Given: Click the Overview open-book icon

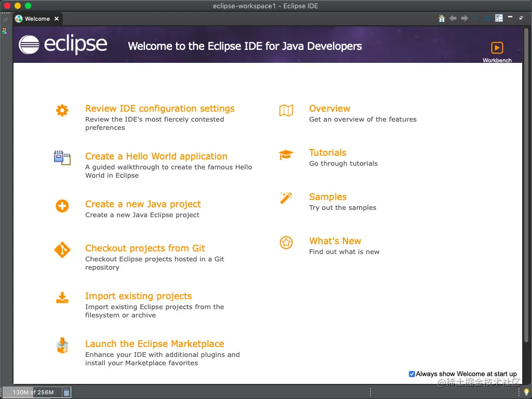Looking at the screenshot, I should (x=286, y=110).
